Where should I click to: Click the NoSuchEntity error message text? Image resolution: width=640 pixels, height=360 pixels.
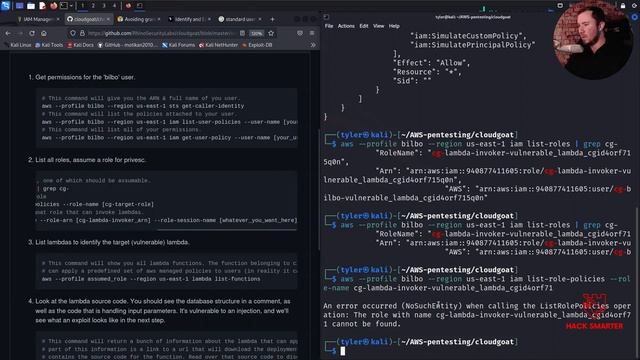[477, 315]
